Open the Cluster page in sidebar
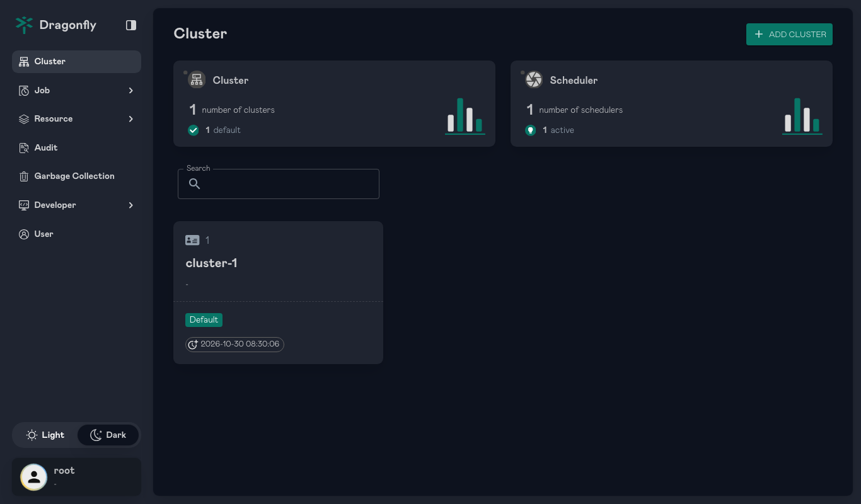Image resolution: width=861 pixels, height=504 pixels. pos(76,62)
